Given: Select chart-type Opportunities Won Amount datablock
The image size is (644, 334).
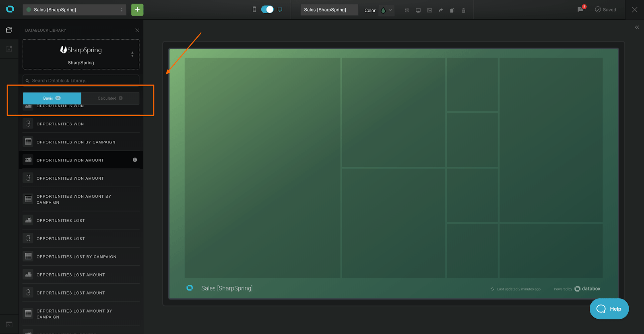Looking at the screenshot, I should tap(81, 160).
